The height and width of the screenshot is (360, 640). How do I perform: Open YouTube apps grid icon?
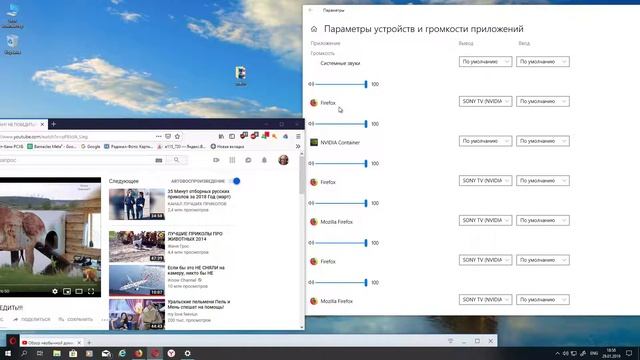(232, 160)
